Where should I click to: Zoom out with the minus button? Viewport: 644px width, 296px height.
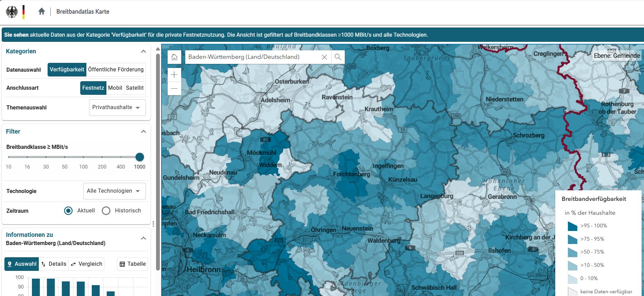click(174, 89)
